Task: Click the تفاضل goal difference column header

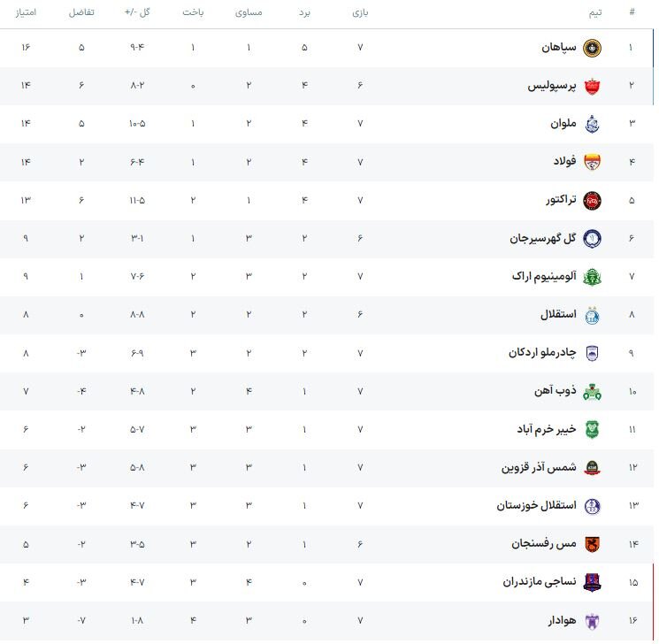Action: [x=82, y=12]
